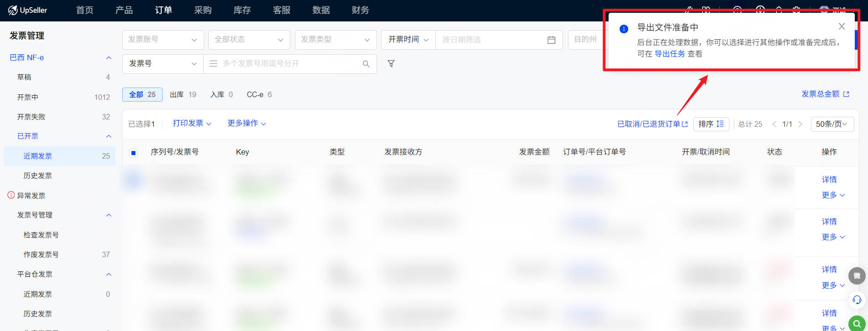The width and height of the screenshot is (868, 331).
Task: Click the 多个发票号用逗号分开 input field
Action: tap(291, 64)
